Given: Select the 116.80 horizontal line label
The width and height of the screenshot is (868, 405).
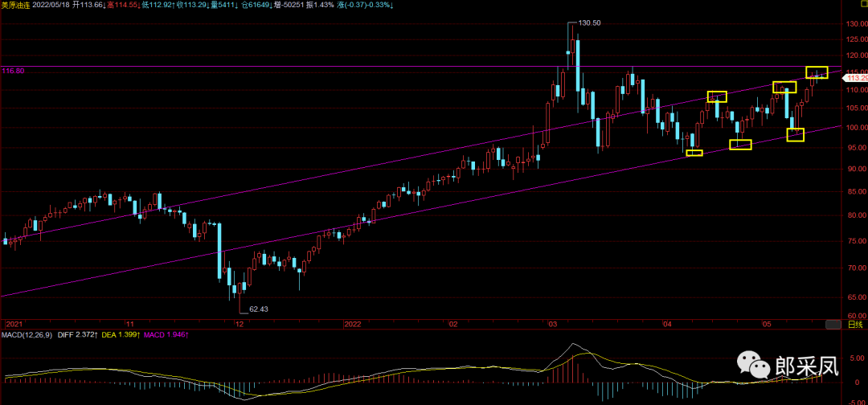Looking at the screenshot, I should (x=14, y=72).
